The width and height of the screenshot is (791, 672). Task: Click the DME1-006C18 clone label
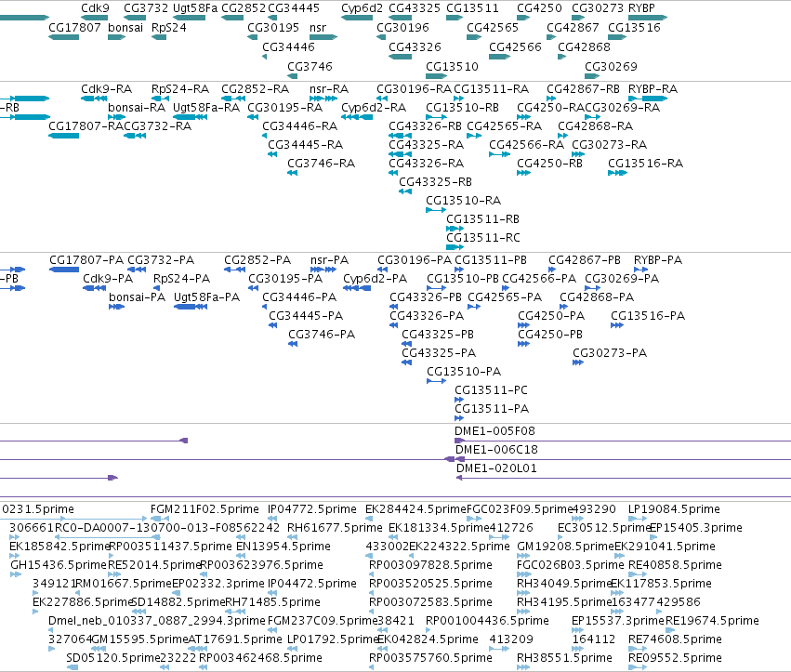[x=496, y=450]
